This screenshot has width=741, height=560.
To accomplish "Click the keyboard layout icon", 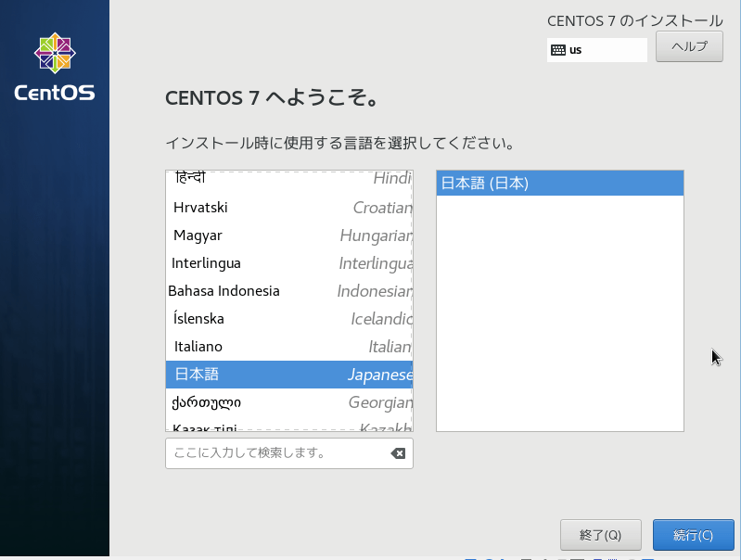I will coord(558,50).
